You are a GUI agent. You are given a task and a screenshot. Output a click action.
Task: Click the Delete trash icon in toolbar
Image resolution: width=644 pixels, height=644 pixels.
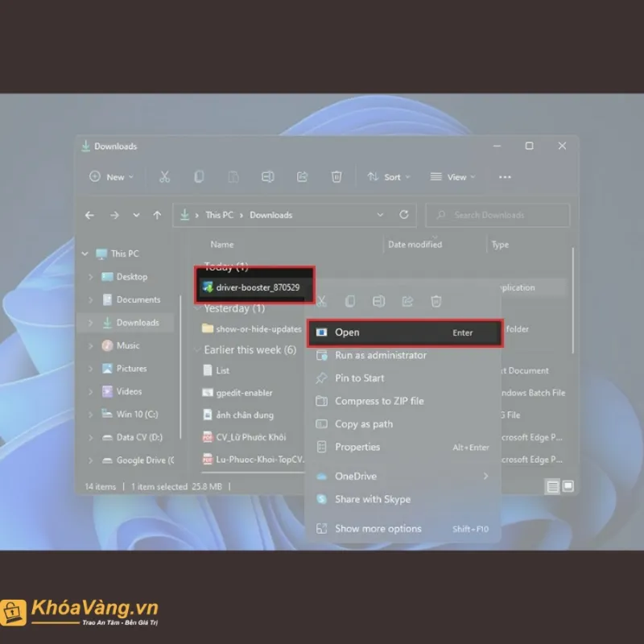[x=336, y=177]
